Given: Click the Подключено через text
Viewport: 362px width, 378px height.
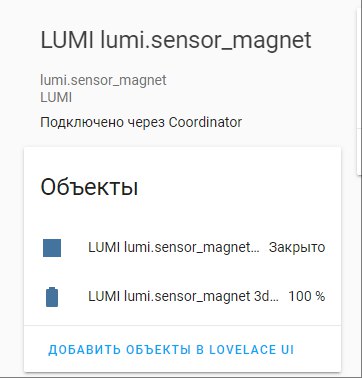Looking at the screenshot, I should click(x=102, y=122).
